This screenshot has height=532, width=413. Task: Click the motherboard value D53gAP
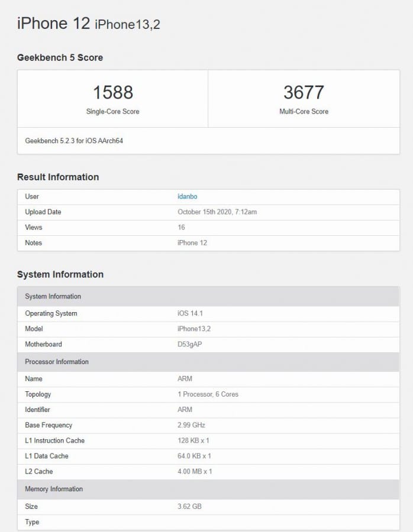pos(191,344)
